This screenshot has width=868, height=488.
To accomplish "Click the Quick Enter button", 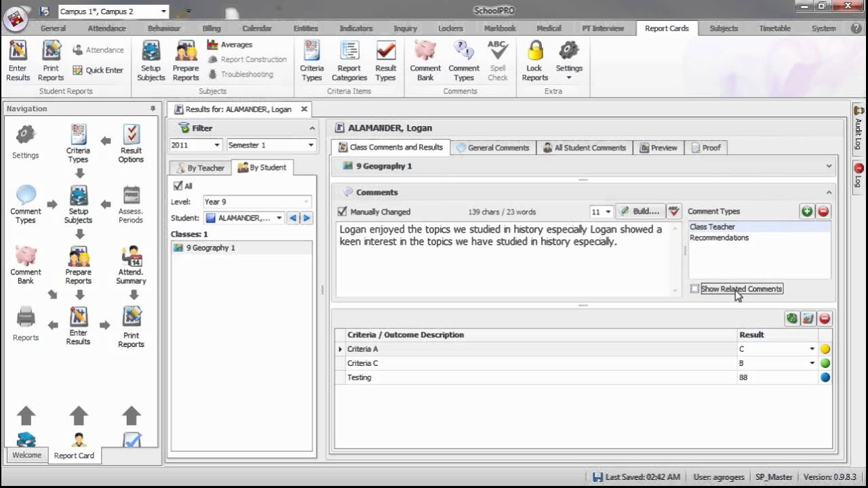I will tap(98, 70).
